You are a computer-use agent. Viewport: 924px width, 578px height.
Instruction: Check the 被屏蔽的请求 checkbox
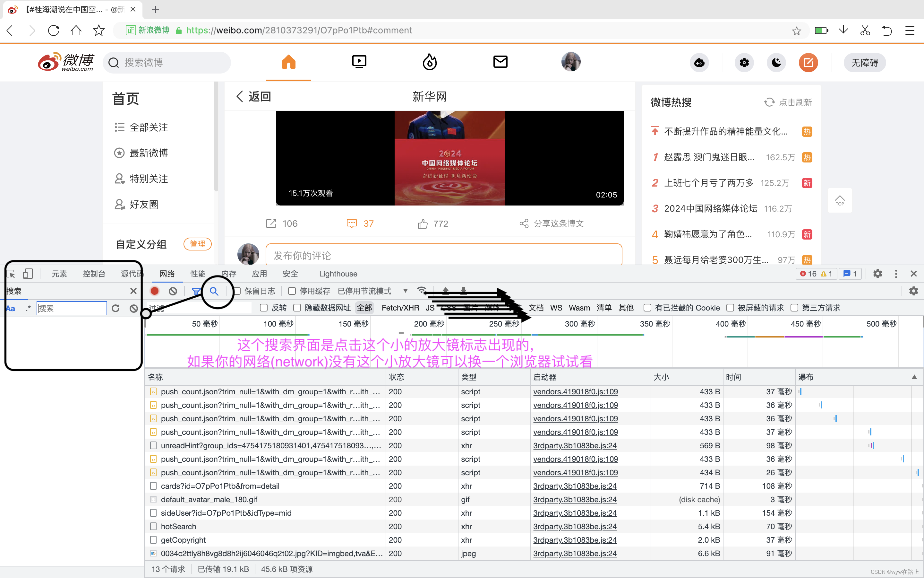point(731,308)
